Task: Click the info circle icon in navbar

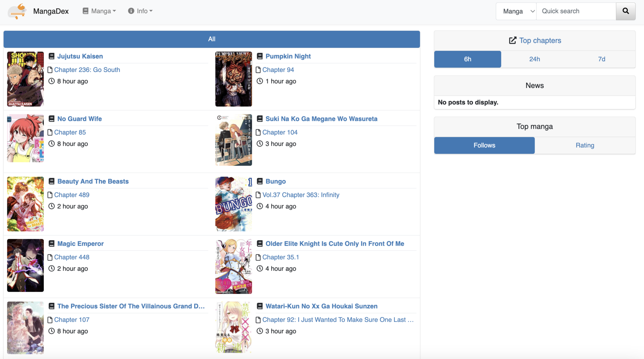Action: [x=131, y=11]
